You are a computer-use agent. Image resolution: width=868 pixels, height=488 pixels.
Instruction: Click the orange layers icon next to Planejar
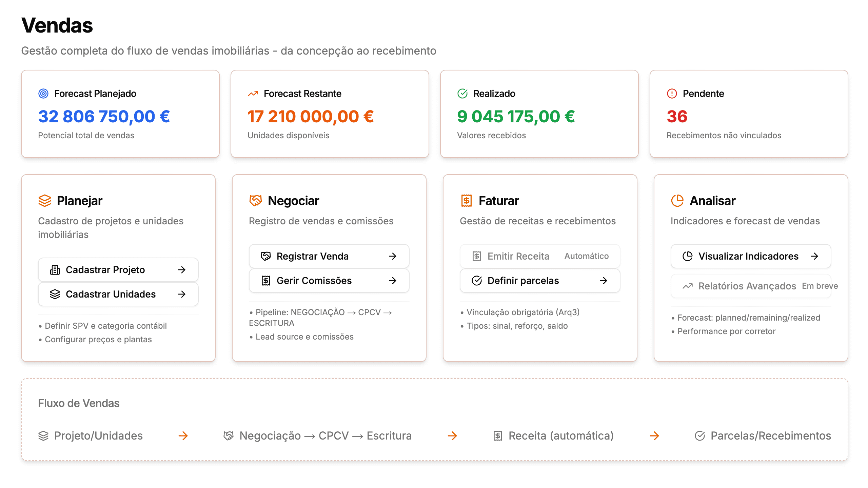coord(45,201)
